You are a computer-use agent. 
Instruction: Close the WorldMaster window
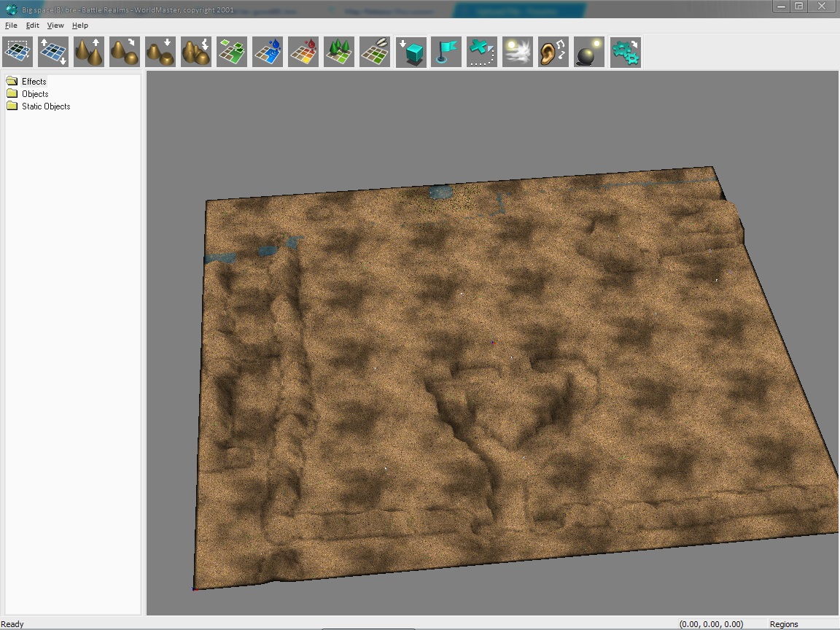[x=822, y=6]
